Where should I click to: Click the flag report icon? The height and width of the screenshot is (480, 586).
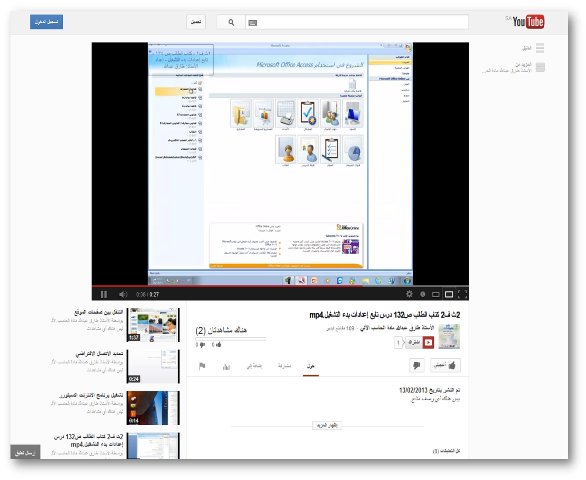pyautogui.click(x=202, y=366)
